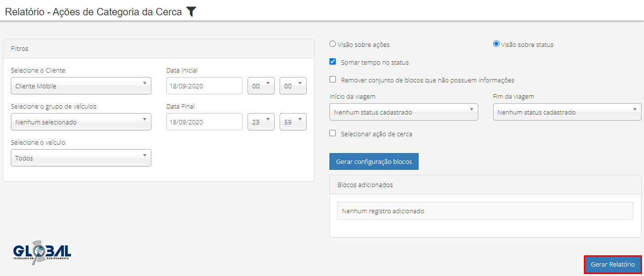Open the 'Selecione o Cliente' dropdown
The image size is (644, 276).
click(x=81, y=86)
